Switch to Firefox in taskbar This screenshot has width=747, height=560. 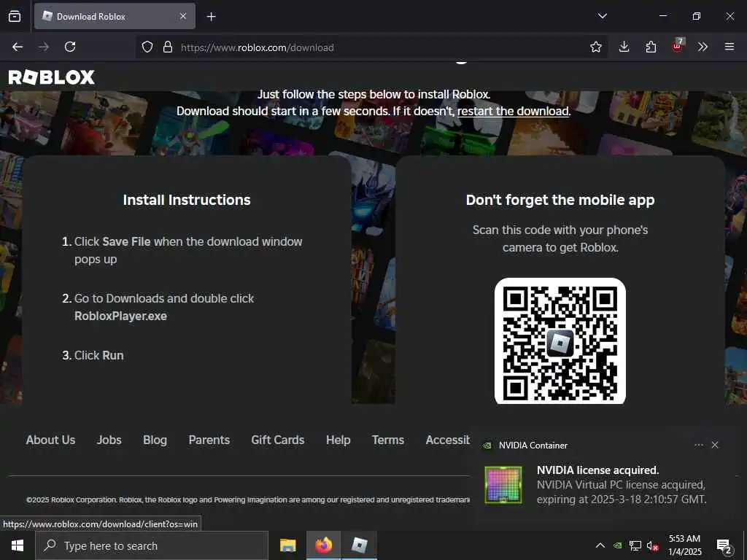(x=323, y=545)
